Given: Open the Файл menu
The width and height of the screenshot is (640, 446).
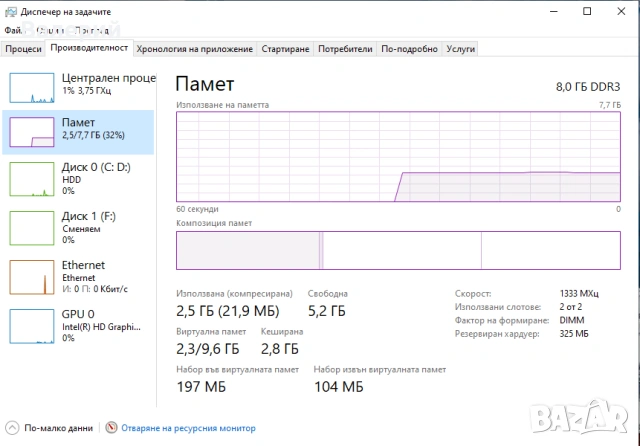Looking at the screenshot, I should click(13, 31).
